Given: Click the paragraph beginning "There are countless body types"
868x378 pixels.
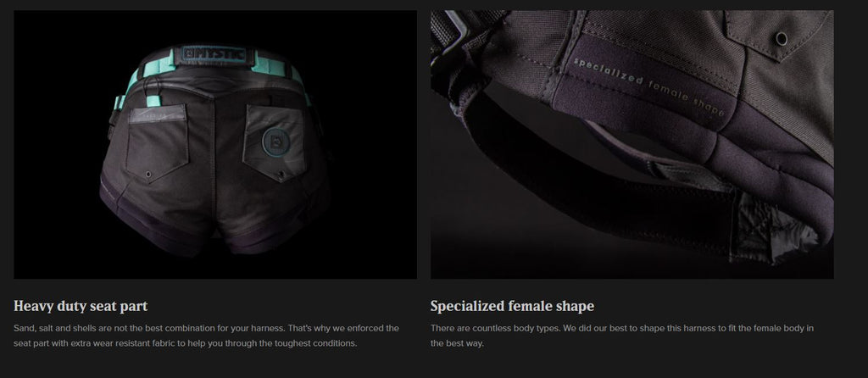Looking at the screenshot, I should click(x=622, y=336).
